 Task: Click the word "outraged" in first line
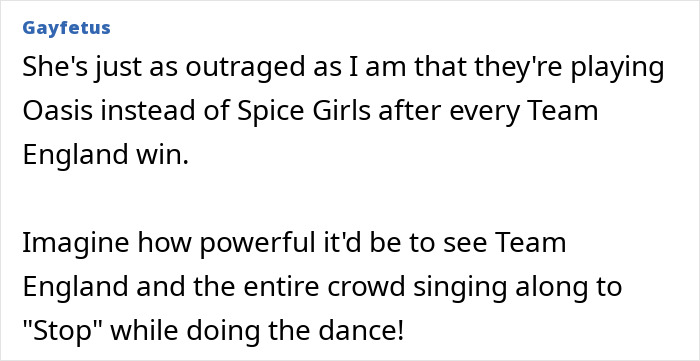[x=243, y=68]
